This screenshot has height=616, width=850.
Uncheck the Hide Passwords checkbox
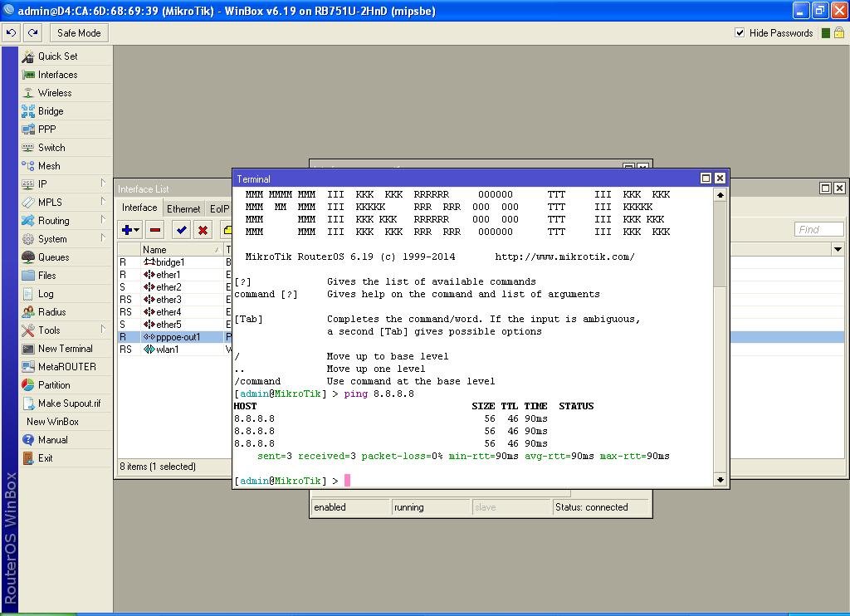pyautogui.click(x=740, y=32)
